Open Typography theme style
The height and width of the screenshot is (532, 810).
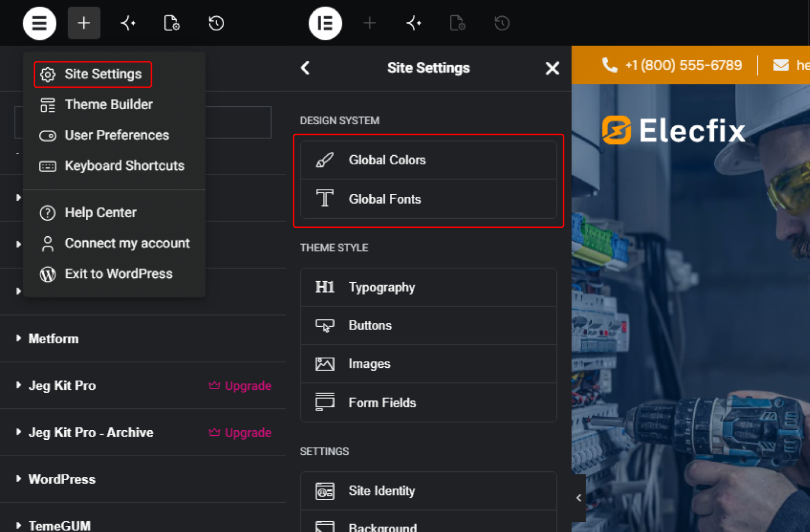429,287
